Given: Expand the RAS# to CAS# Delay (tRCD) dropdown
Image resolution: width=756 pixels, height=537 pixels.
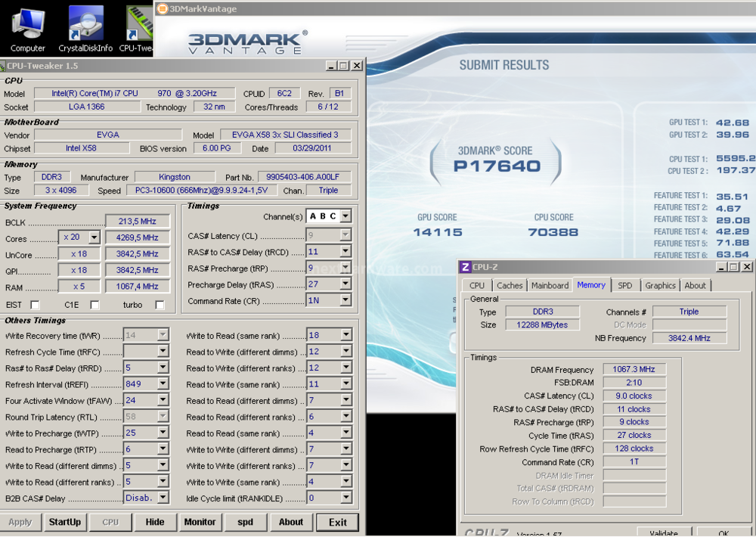Looking at the screenshot, I should (345, 251).
